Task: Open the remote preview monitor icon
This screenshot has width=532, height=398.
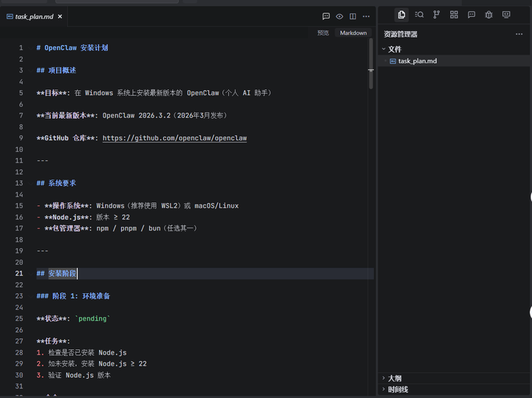Action: 506,15
